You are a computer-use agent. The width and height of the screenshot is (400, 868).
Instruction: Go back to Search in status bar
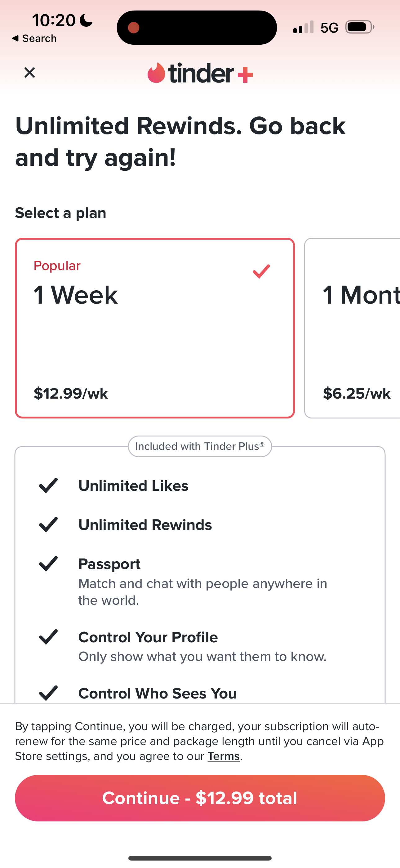coord(34,38)
